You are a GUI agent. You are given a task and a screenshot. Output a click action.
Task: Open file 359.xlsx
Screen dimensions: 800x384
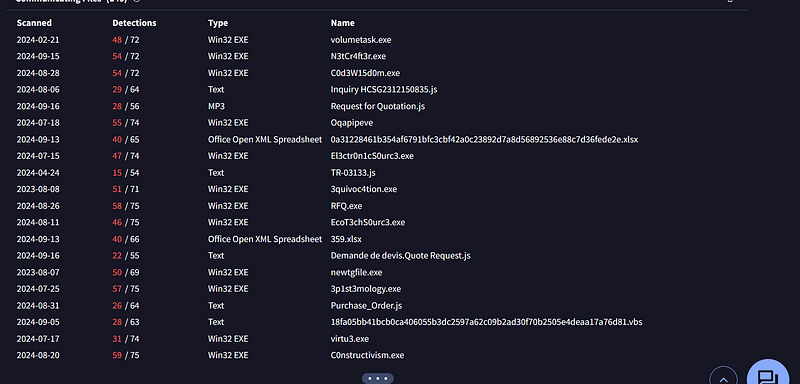[x=346, y=239]
